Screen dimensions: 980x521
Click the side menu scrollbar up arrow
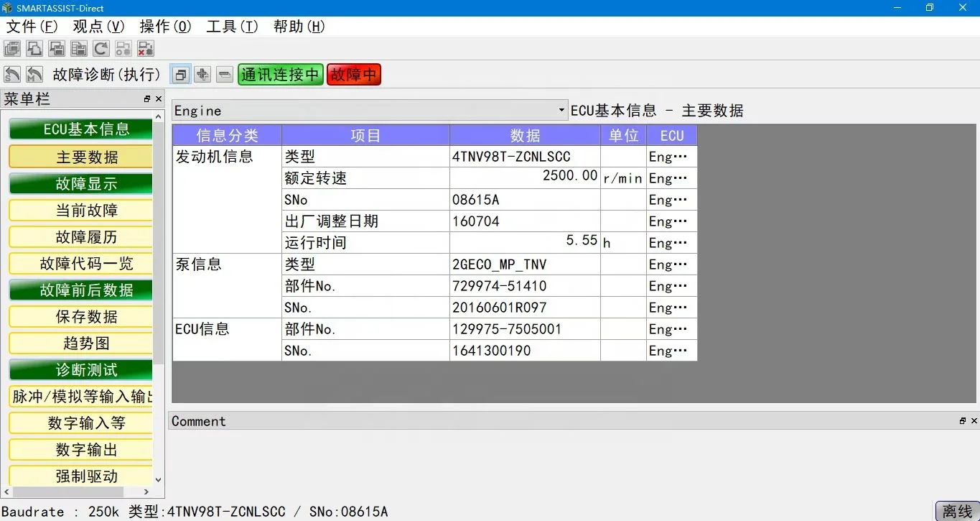pos(159,117)
